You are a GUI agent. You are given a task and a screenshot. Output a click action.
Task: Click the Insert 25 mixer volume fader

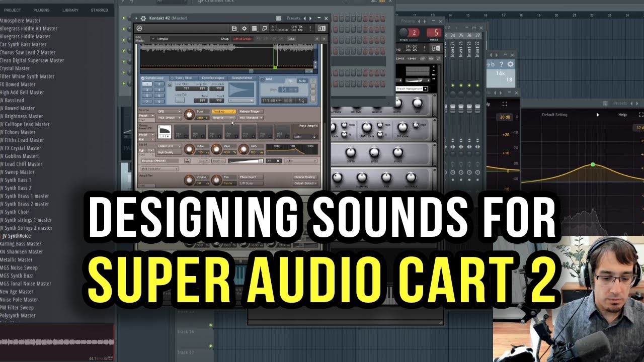461,109
